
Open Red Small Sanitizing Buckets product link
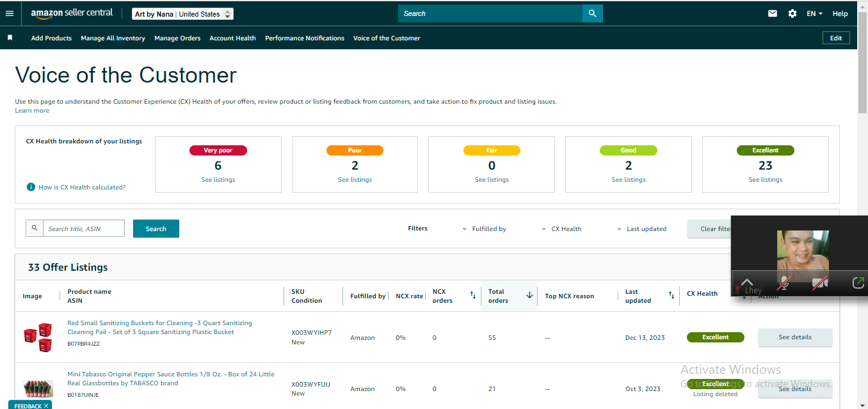[x=159, y=327]
